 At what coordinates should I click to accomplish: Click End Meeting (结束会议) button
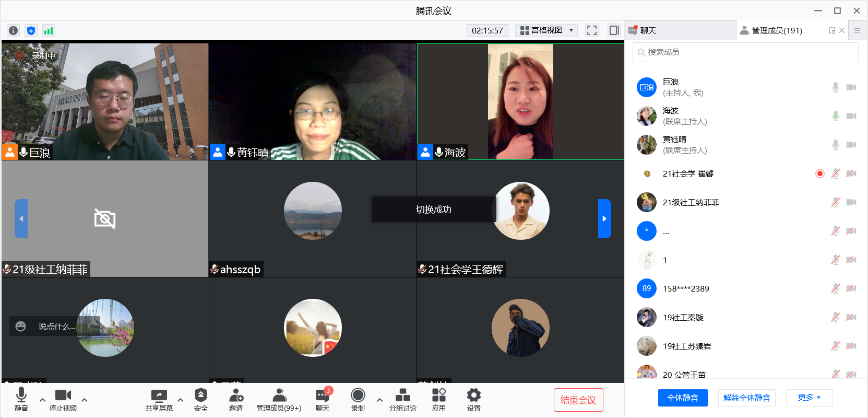(x=578, y=400)
